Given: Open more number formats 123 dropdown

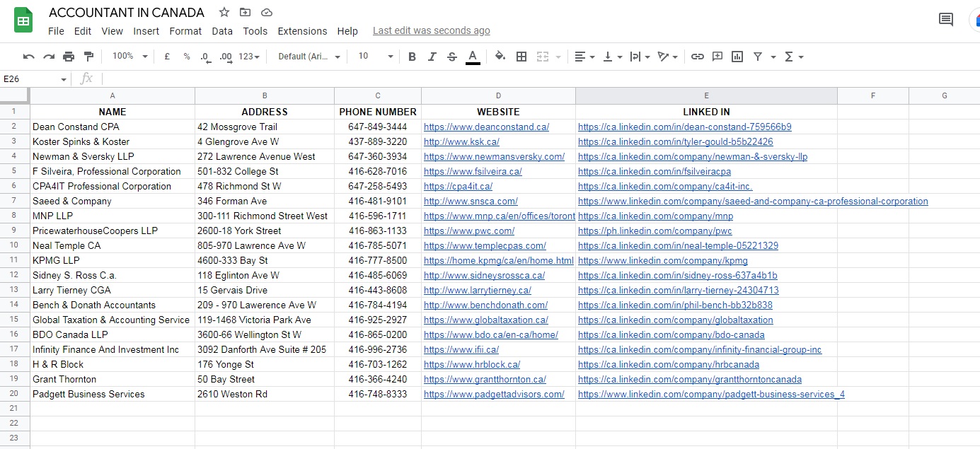Looking at the screenshot, I should pyautogui.click(x=249, y=57).
